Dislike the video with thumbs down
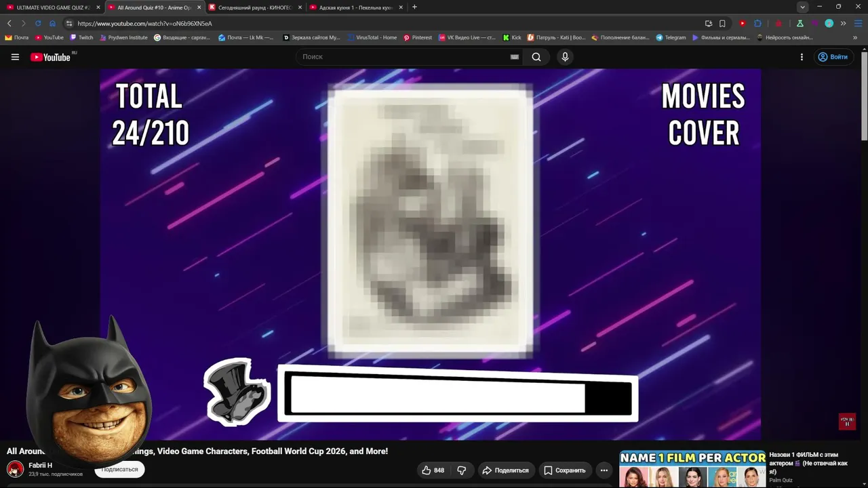The image size is (868, 488). point(462,470)
